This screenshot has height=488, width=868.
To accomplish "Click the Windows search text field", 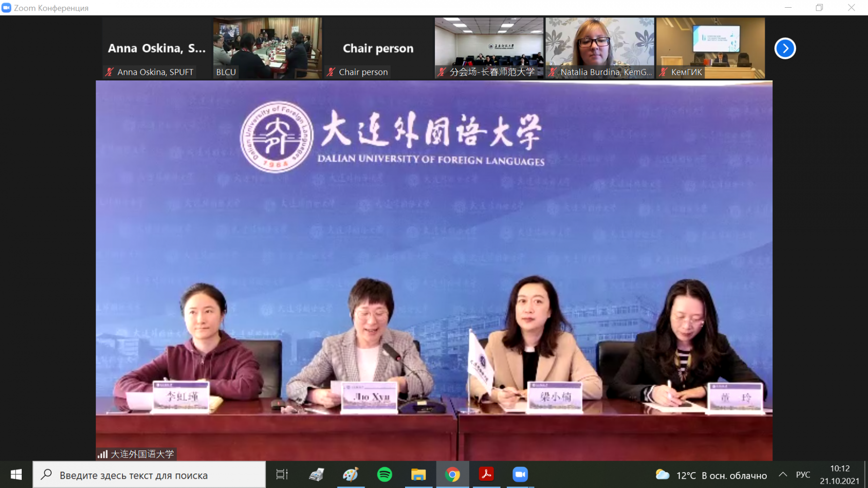I will tap(149, 475).
